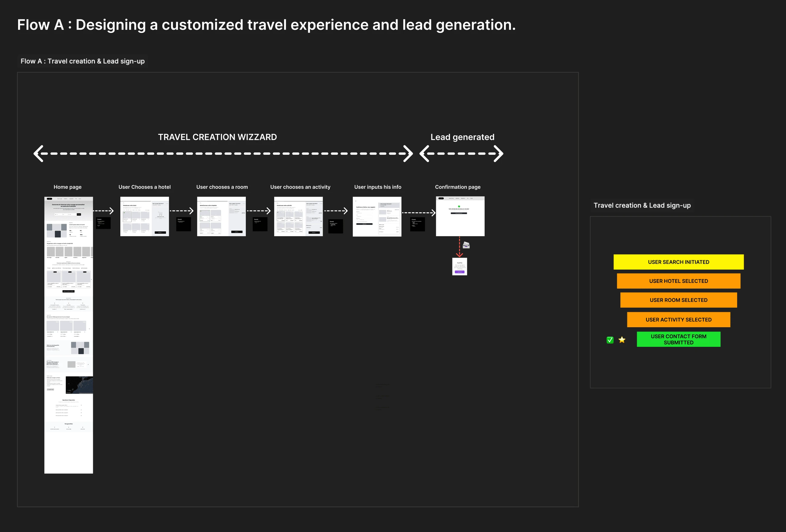Click the star icon beside contact form

(x=622, y=339)
